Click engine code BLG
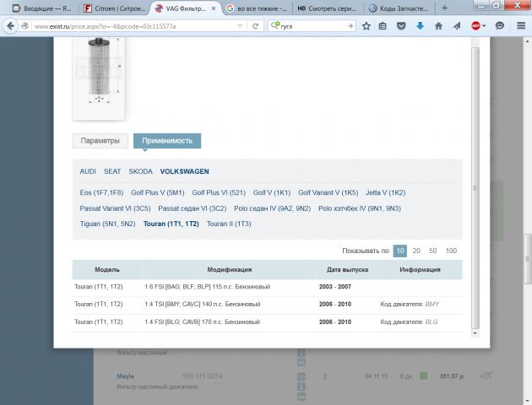This screenshot has height=405, width=532. 432,322
